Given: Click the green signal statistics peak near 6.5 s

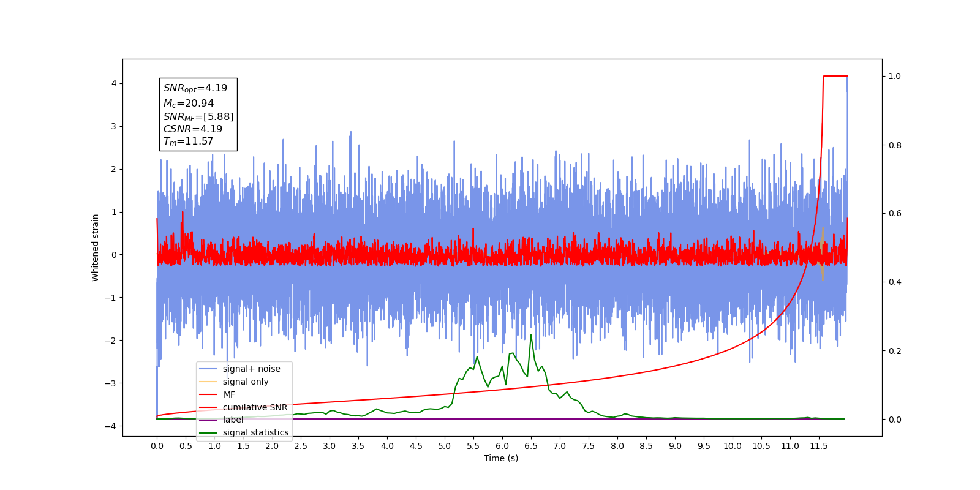Looking at the screenshot, I should pyautogui.click(x=531, y=336).
